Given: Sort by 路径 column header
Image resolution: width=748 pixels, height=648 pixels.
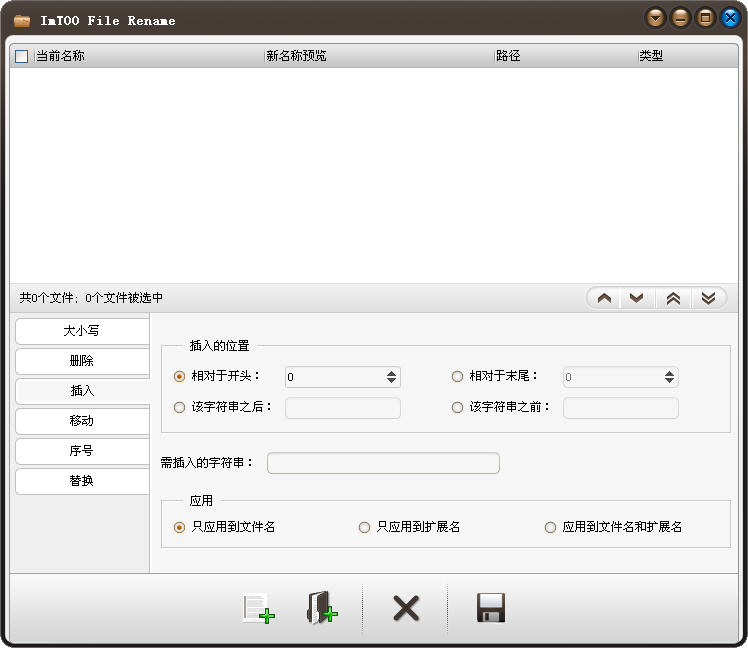Looking at the screenshot, I should (566, 56).
